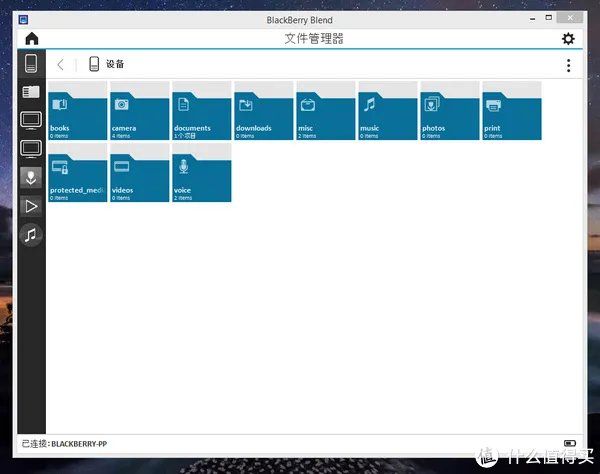The height and width of the screenshot is (474, 600).
Task: Open the protected_media folder
Action: click(x=77, y=173)
